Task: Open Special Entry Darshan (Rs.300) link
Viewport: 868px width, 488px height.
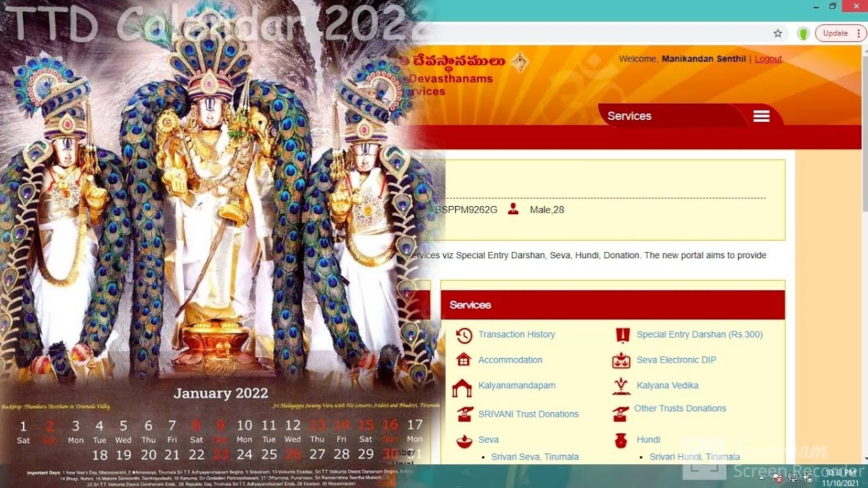Action: tap(700, 334)
